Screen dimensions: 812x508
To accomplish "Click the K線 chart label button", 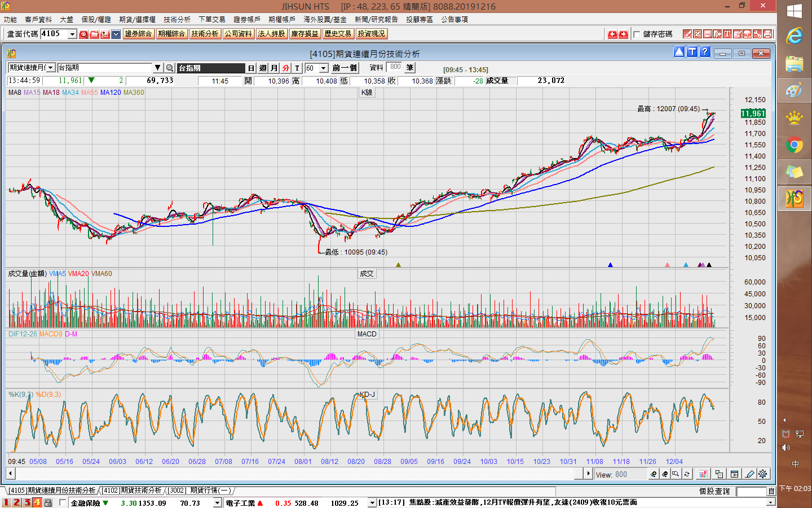I will coord(367,93).
